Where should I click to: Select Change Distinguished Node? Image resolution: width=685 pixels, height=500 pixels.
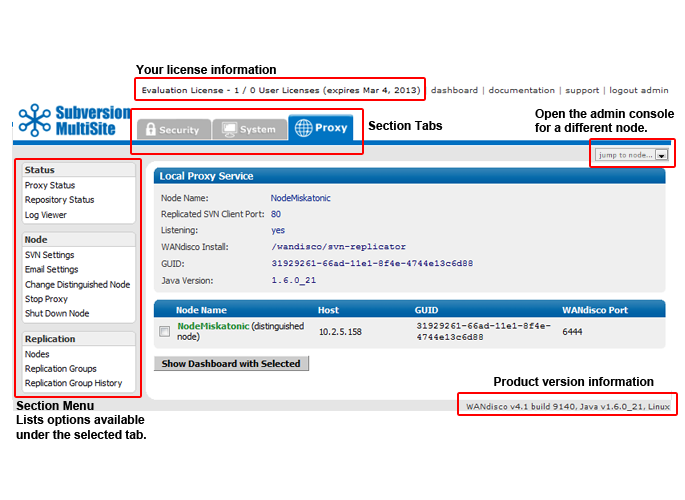pos(77,284)
